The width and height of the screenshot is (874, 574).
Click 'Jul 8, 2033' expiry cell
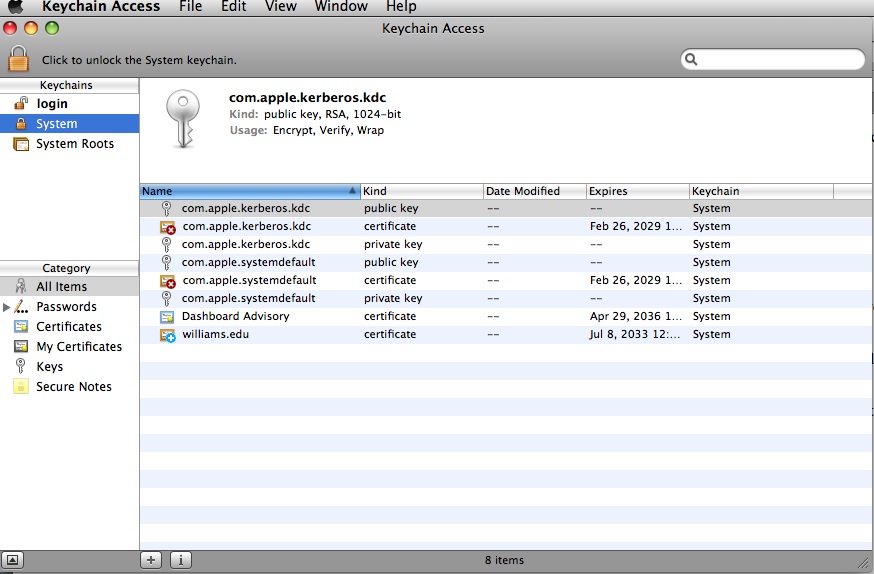pyautogui.click(x=634, y=334)
